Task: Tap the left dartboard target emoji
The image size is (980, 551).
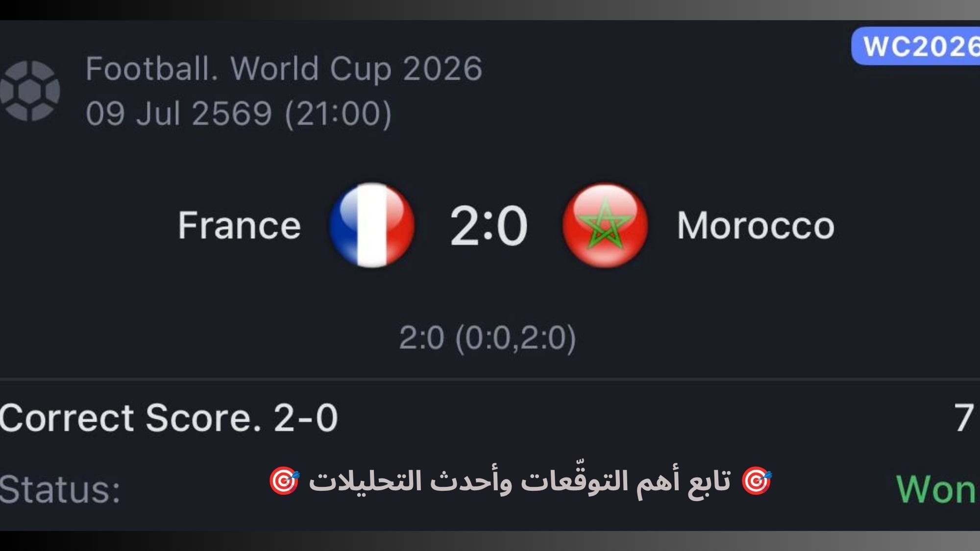Action: pyautogui.click(x=284, y=481)
